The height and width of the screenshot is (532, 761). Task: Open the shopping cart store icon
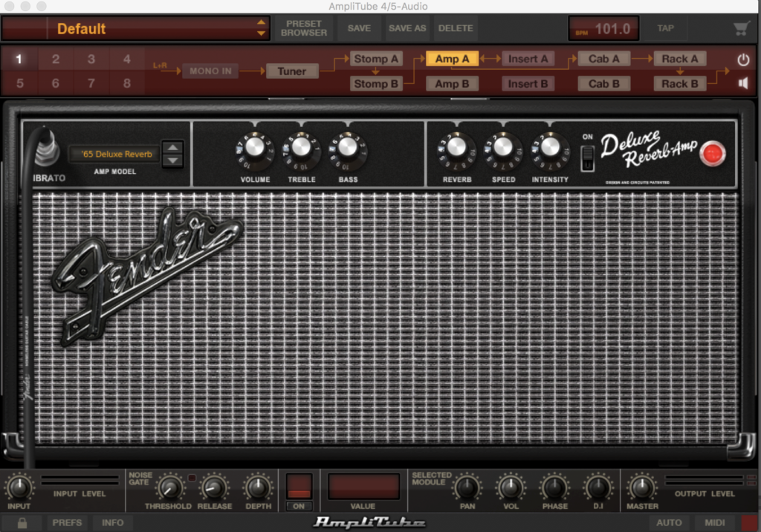[741, 29]
